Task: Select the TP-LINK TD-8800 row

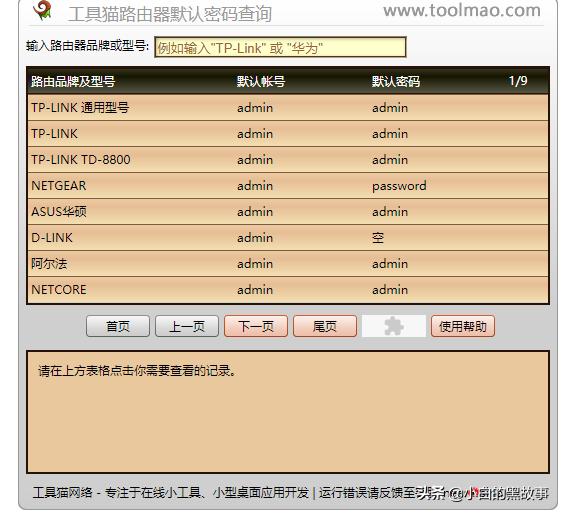Action: pyautogui.click(x=288, y=160)
